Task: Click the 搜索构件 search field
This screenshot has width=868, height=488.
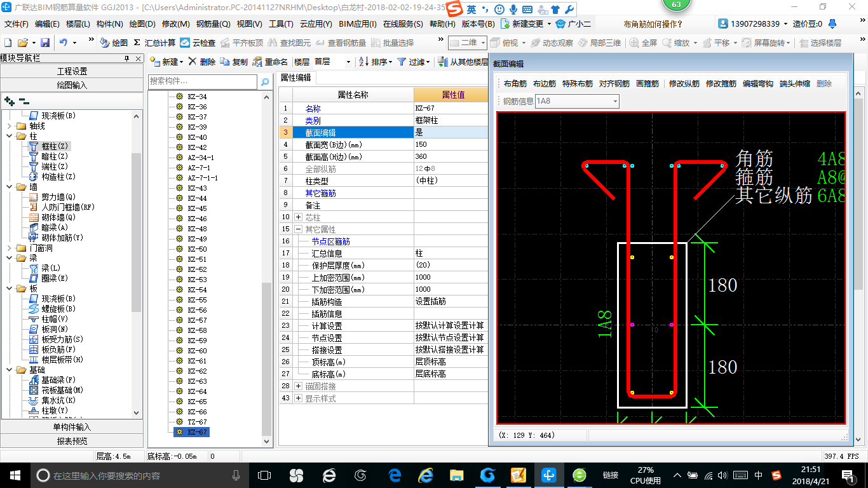Action: pyautogui.click(x=203, y=82)
